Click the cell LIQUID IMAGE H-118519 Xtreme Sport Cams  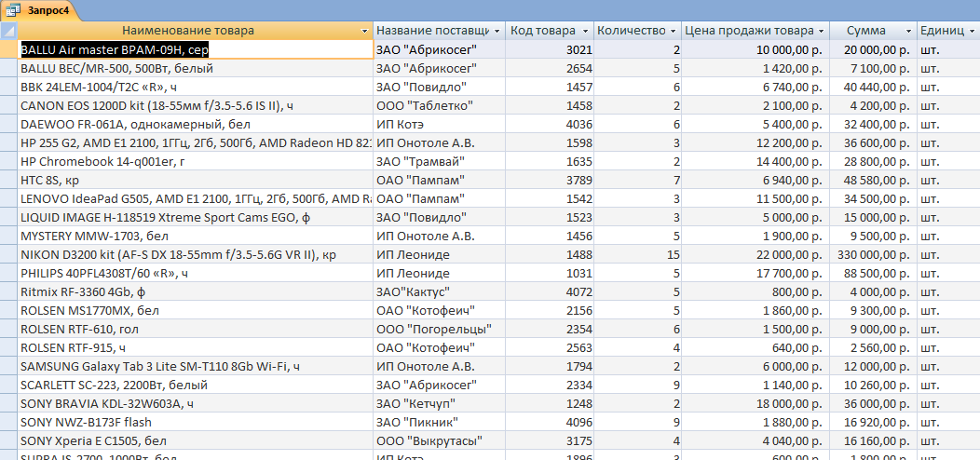click(x=196, y=218)
